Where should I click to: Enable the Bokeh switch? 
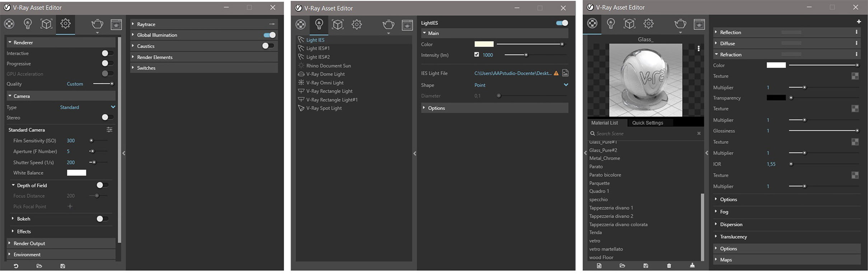(102, 218)
